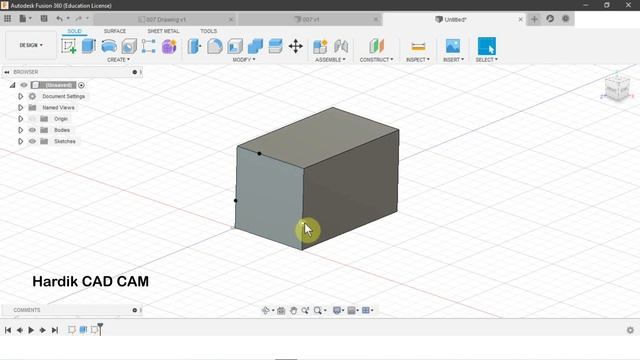Collapse the root component tree node
Viewport: 640px width, 360px height.
click(x=12, y=85)
